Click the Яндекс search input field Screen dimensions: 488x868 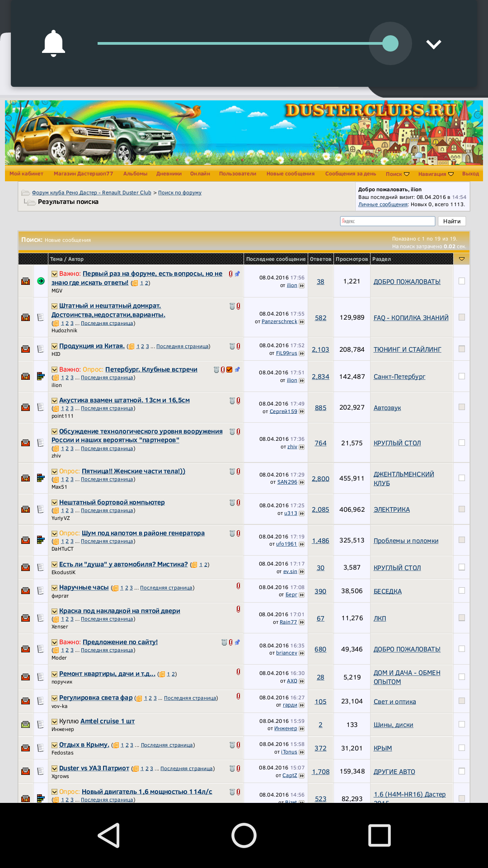pos(388,221)
